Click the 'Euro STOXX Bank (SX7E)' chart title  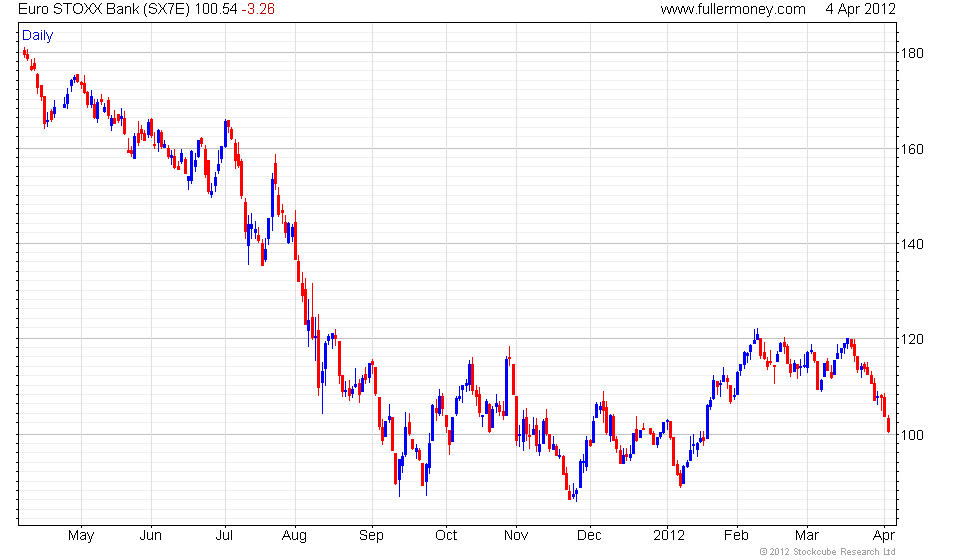click(x=103, y=9)
